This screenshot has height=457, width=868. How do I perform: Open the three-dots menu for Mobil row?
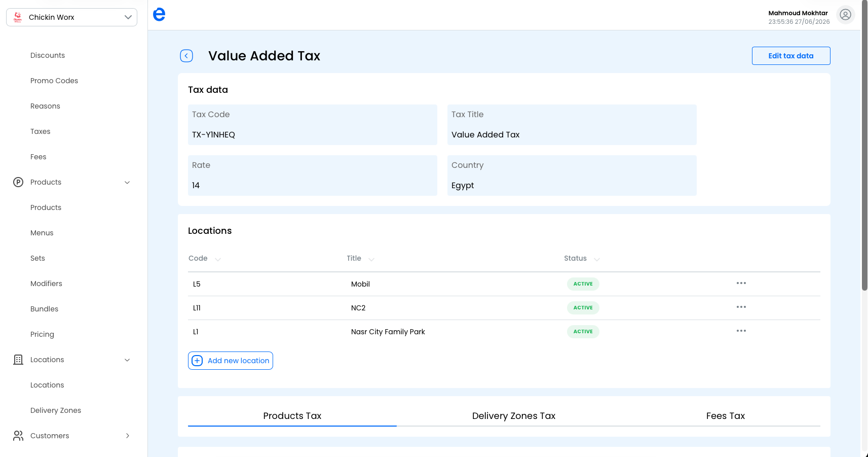click(x=741, y=283)
